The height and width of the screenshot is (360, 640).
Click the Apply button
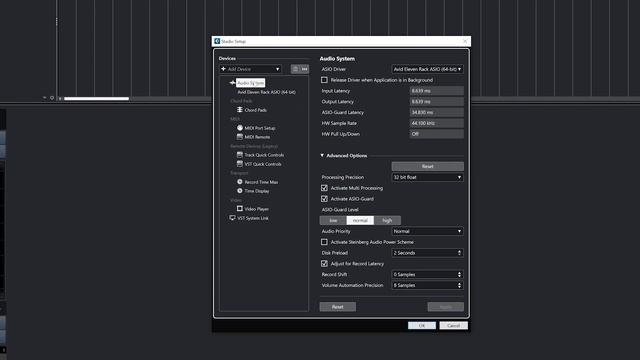[x=445, y=307]
